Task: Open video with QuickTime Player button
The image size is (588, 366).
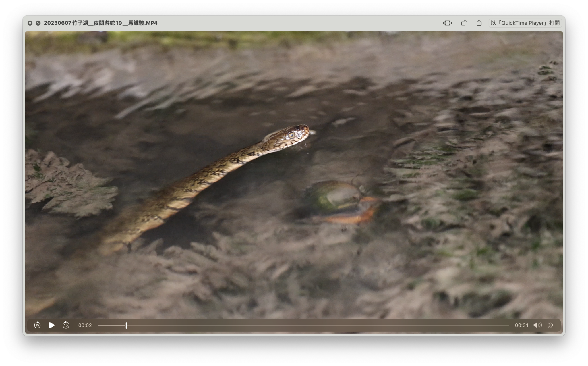Action: [x=525, y=23]
